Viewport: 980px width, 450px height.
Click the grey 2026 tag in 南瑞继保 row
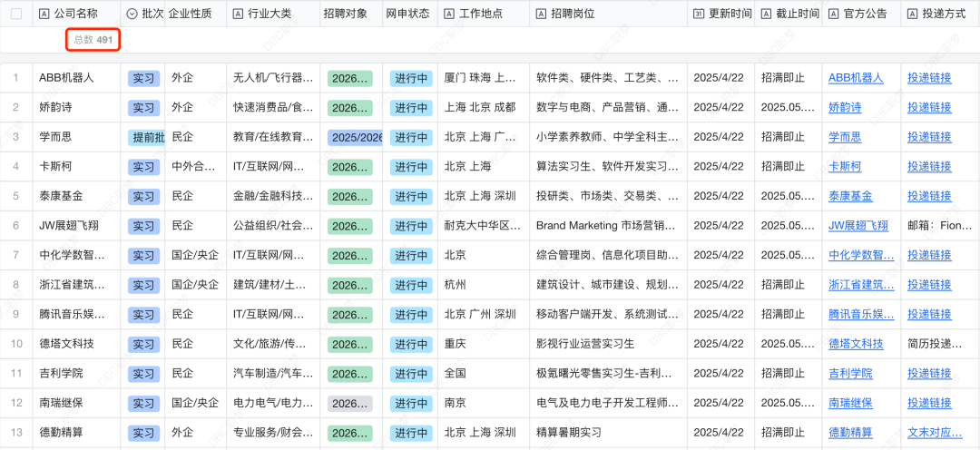click(x=350, y=404)
